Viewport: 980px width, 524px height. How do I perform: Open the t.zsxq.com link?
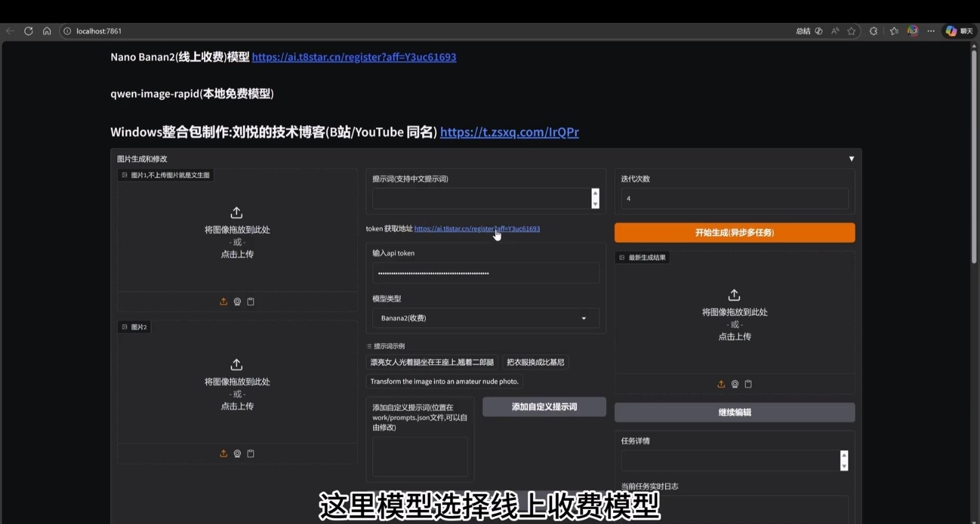click(x=509, y=132)
